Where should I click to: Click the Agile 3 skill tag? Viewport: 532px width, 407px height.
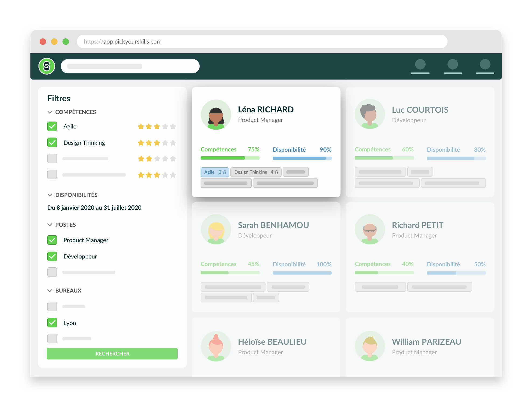pyautogui.click(x=215, y=172)
